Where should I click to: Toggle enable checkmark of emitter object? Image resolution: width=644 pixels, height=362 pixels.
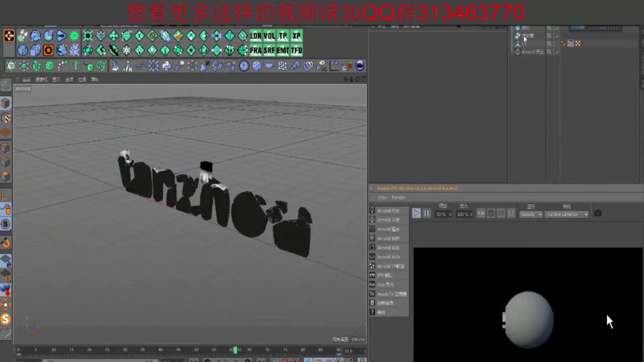[x=557, y=36]
